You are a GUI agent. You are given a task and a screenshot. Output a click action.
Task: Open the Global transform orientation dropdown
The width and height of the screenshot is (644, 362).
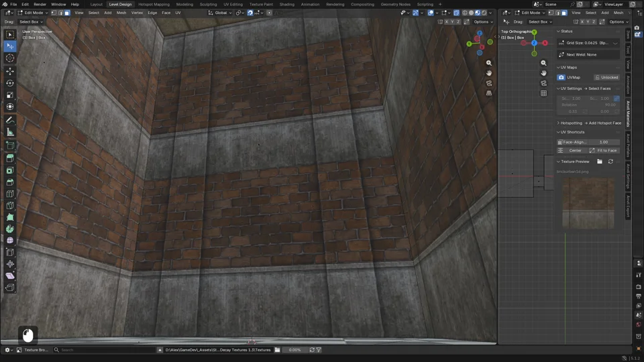(x=220, y=13)
